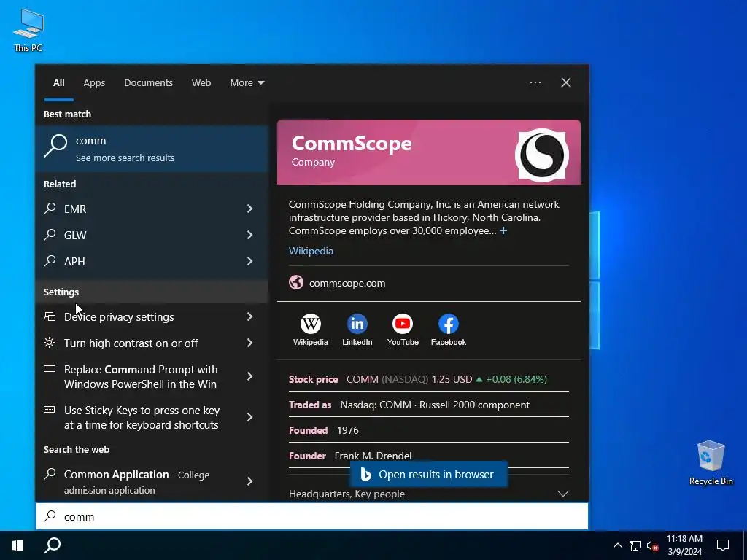Expand Replace Command Prompt result arrow
Screen dimensions: 747x560
tap(249, 376)
